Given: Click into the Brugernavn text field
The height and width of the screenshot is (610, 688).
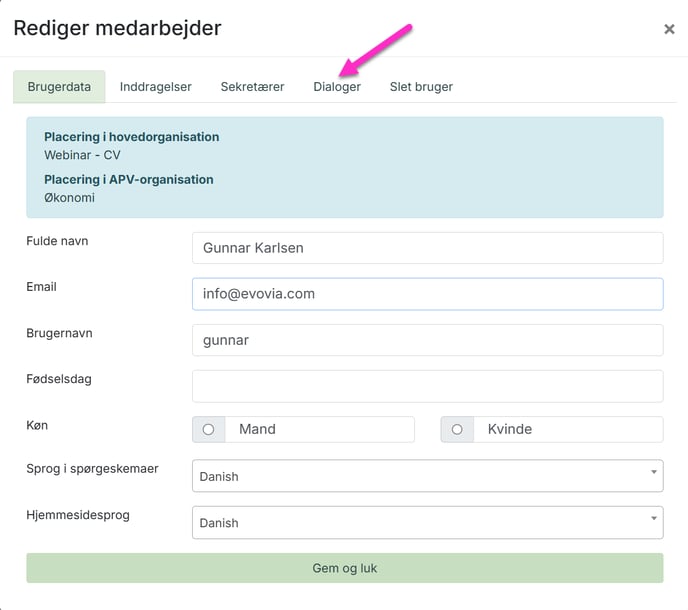Looking at the screenshot, I should [427, 340].
